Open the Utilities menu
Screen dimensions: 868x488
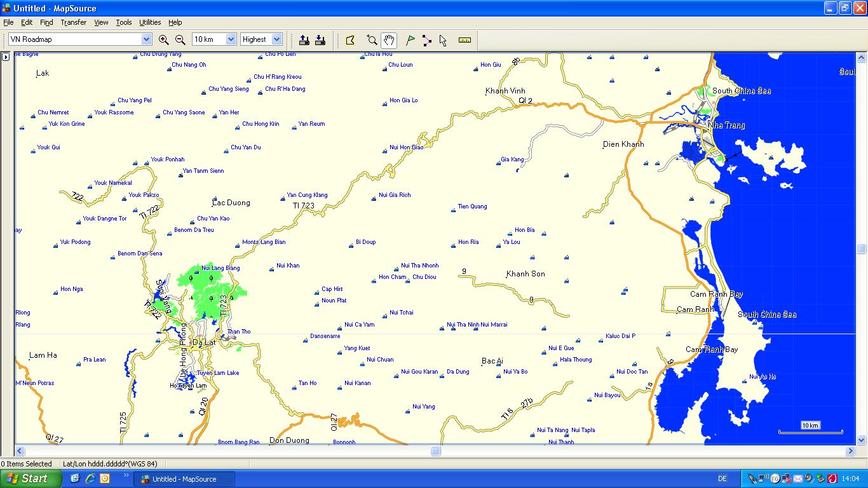pyautogui.click(x=150, y=22)
